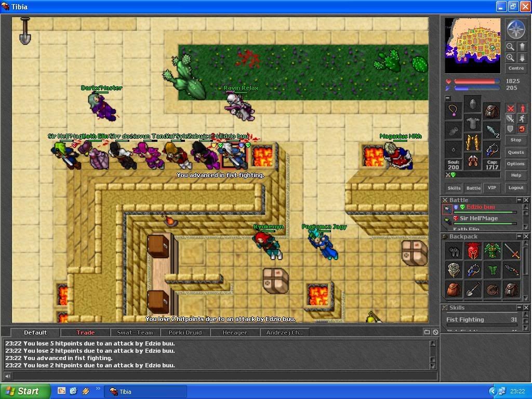The image size is (532, 399).
Task: Click the chain armor slot
Action: pos(473,123)
